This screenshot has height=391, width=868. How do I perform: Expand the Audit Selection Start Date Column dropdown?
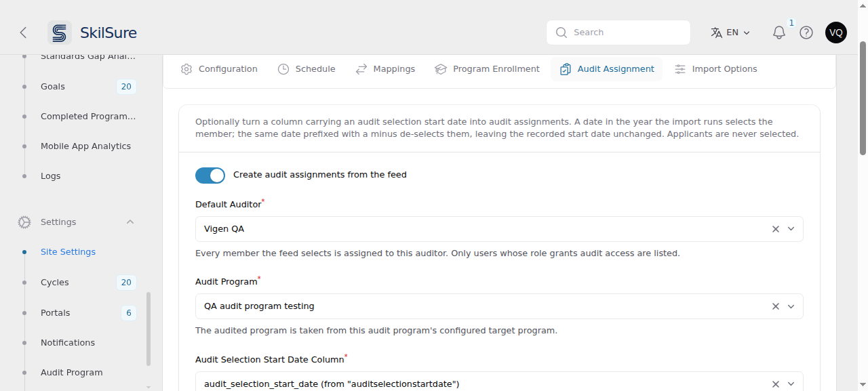pos(791,384)
